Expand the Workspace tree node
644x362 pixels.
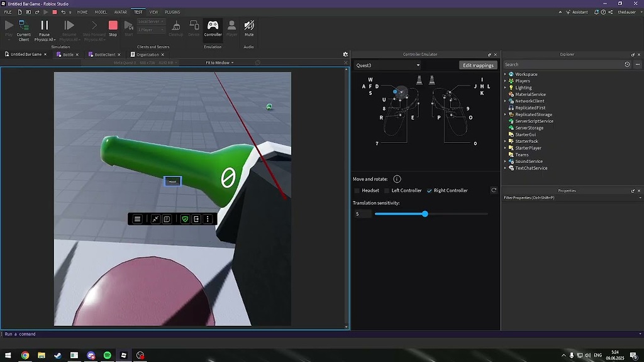tap(505, 74)
